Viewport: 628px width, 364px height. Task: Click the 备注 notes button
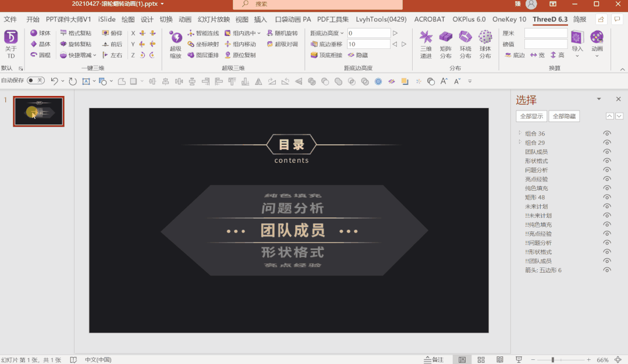434,359
